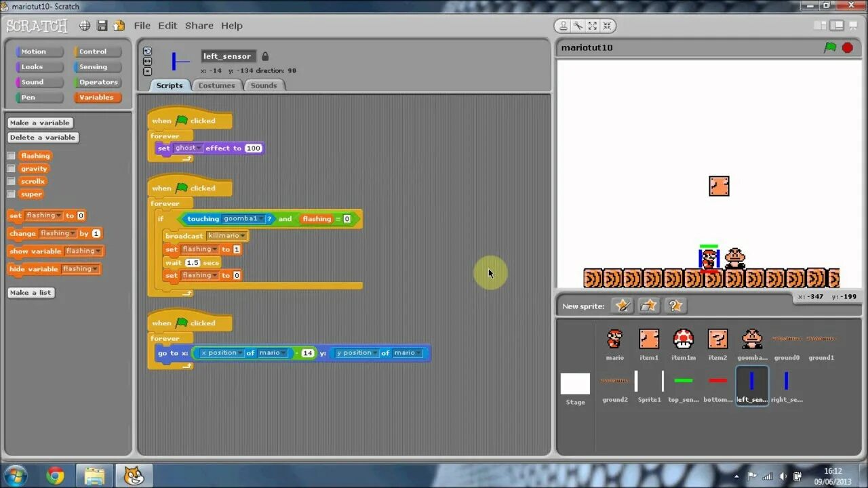
Task: Select the ground0 sprite
Action: [787, 344]
